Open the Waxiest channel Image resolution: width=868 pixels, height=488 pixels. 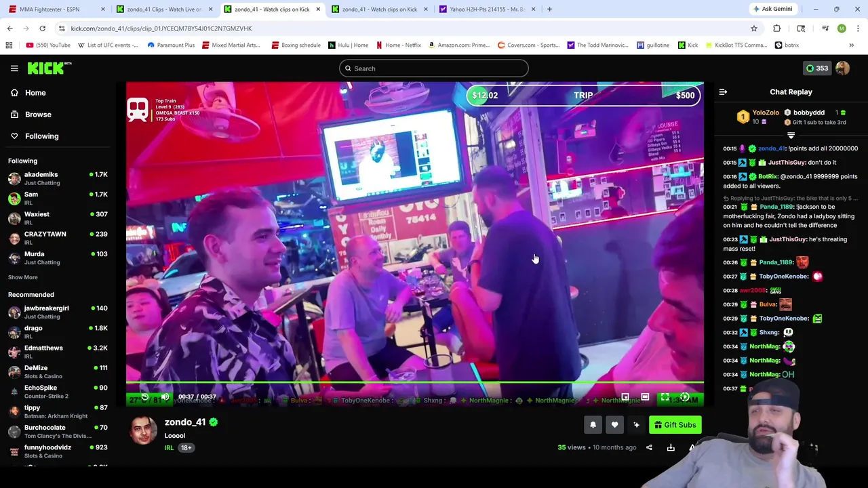point(57,218)
